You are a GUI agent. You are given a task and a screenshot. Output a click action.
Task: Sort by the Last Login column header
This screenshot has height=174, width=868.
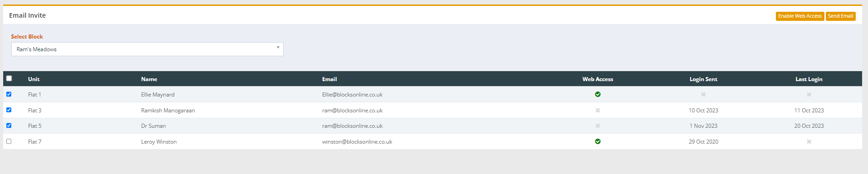tap(809, 79)
